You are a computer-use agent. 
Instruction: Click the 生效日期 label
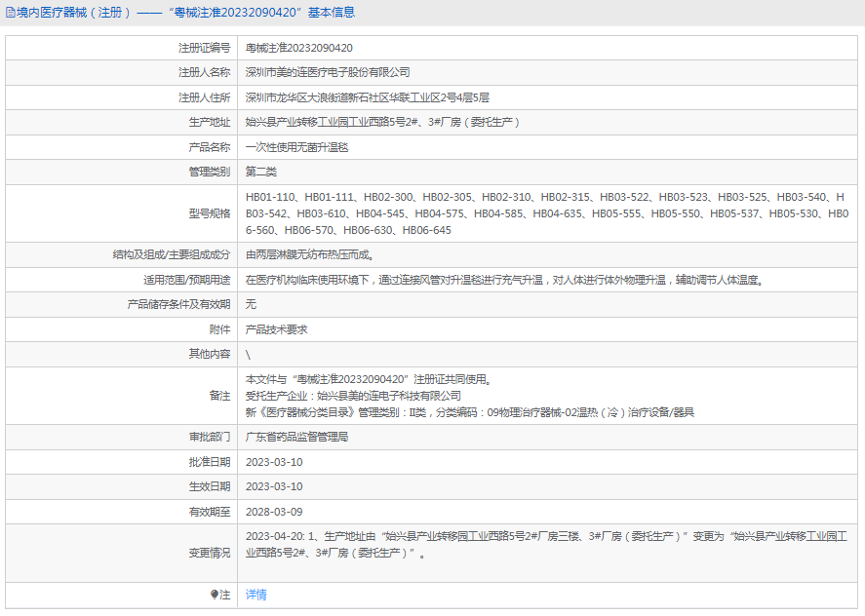[x=210, y=487]
